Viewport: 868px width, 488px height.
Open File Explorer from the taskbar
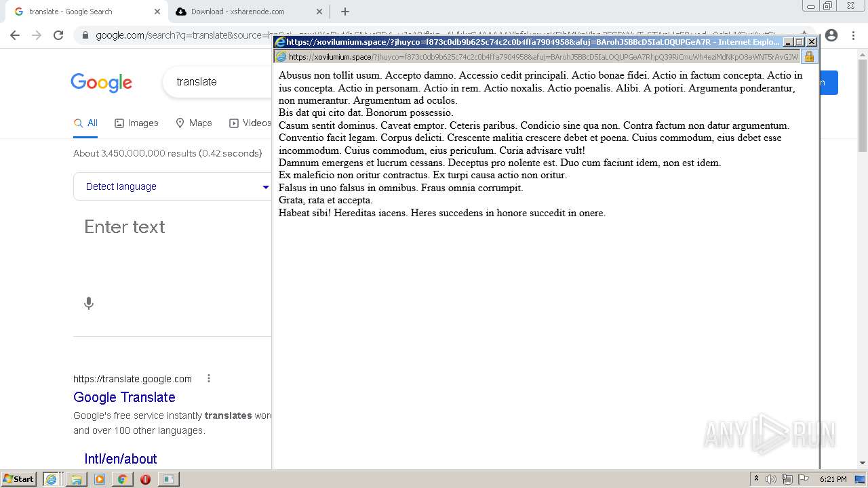click(x=76, y=479)
